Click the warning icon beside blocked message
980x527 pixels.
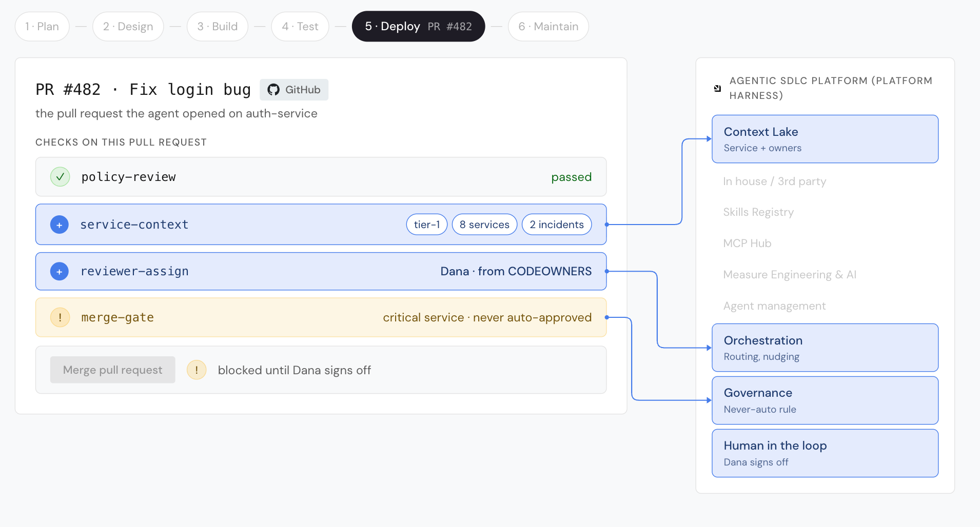197,370
